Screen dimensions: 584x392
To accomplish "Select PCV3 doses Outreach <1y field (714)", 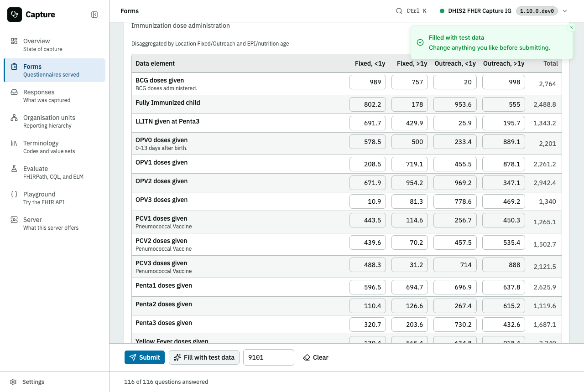I will (x=455, y=265).
